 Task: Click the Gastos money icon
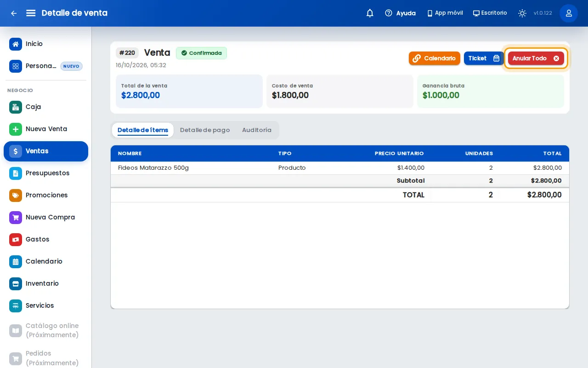(x=16, y=240)
